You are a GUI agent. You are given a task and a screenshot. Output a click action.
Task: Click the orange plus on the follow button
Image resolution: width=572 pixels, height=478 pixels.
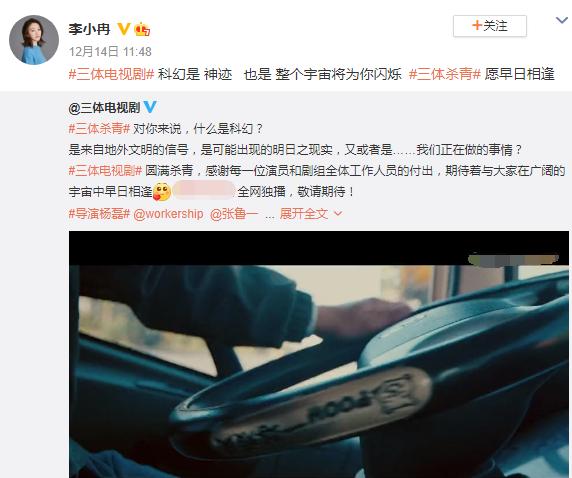(x=477, y=25)
